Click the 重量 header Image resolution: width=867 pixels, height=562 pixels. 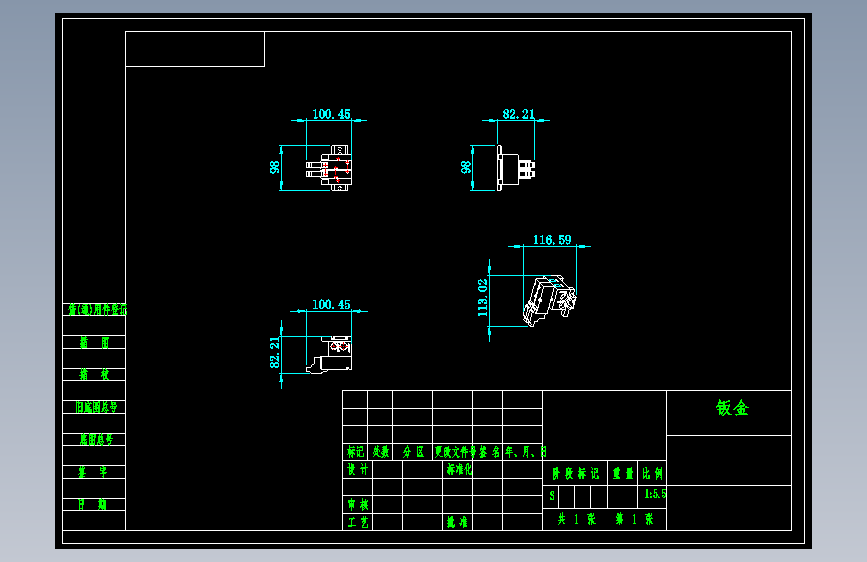pos(623,473)
